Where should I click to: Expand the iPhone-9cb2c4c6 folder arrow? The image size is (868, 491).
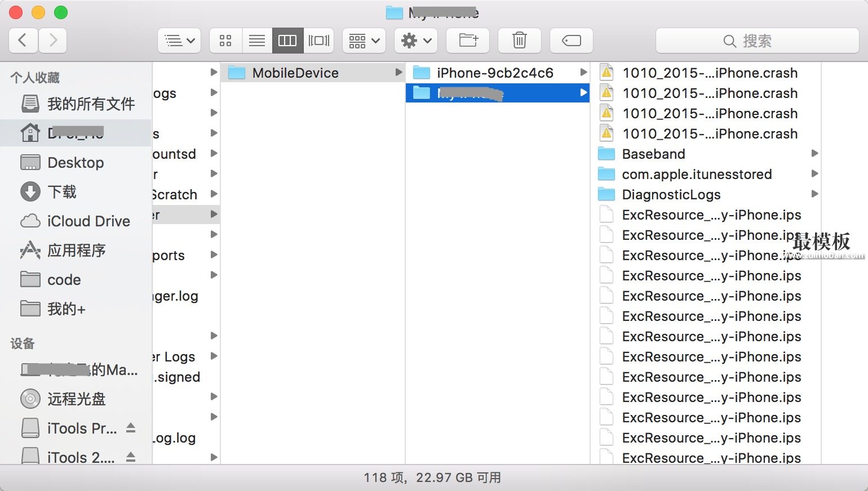click(583, 72)
